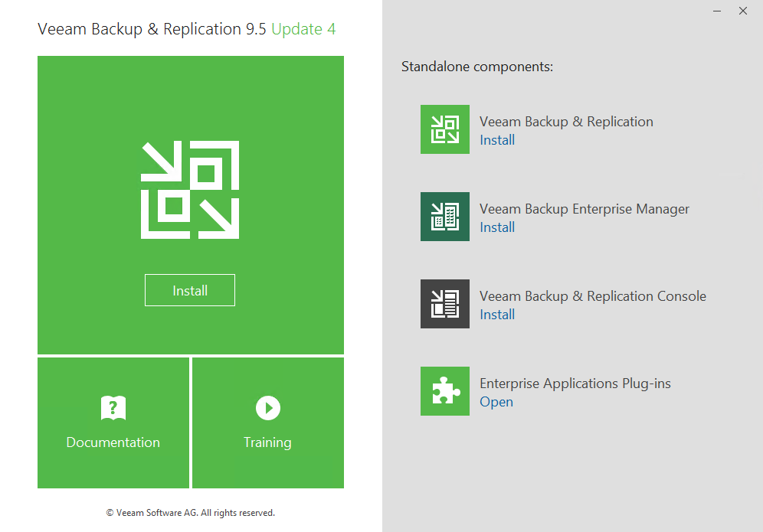Click the large Veeam logo in the main tile
This screenshot has width=763, height=532.
click(190, 190)
